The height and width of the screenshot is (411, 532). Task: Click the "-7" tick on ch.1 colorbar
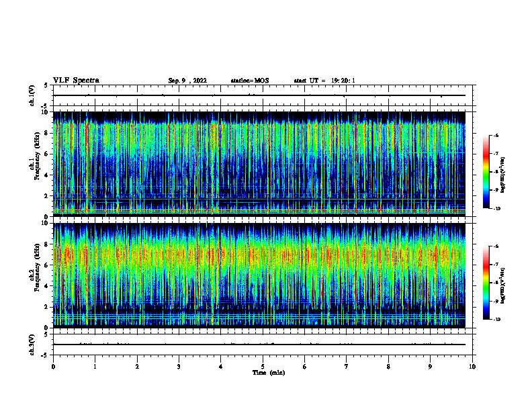click(x=496, y=154)
